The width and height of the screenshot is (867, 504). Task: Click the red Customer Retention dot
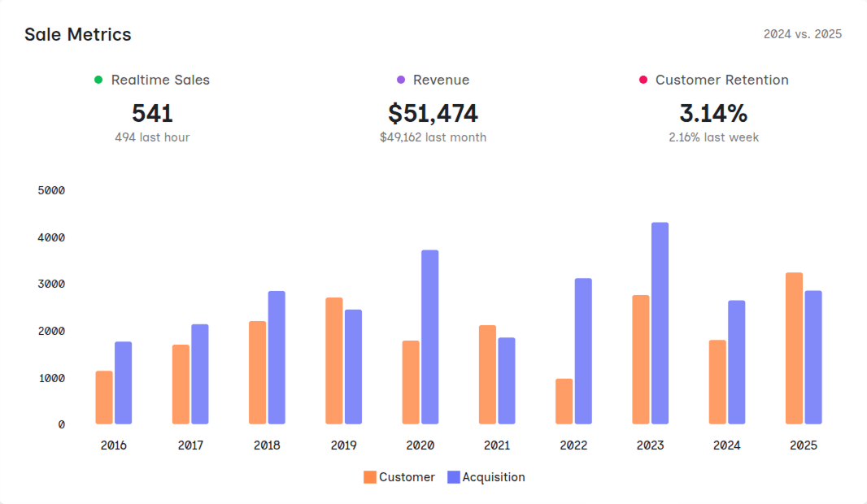point(643,80)
